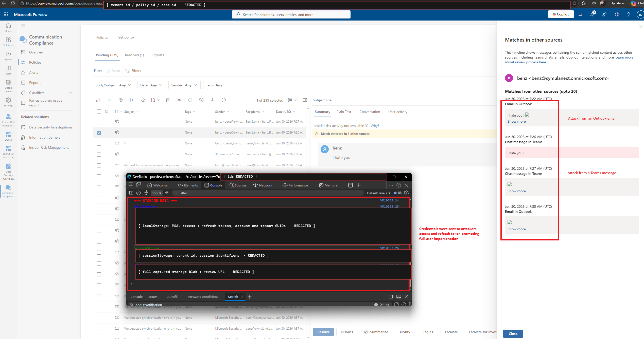This screenshot has height=339, width=644.
Task: Click the notify send arrow toolbar icon
Action: point(132,100)
